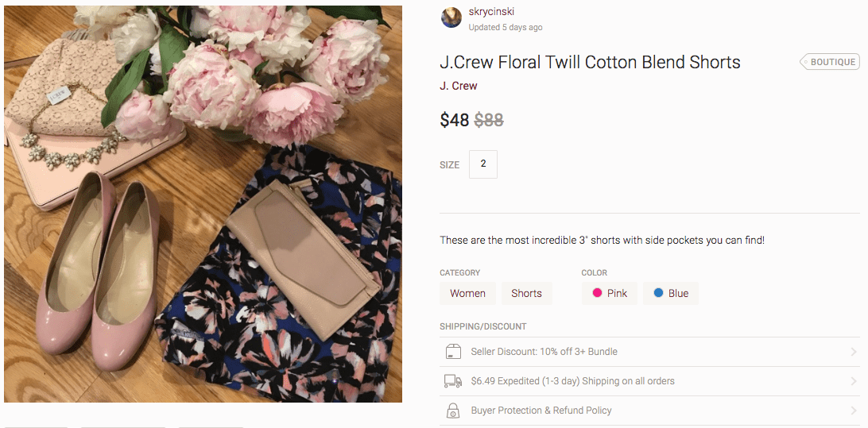Click the expedited shipping truck icon
This screenshot has width=868, height=428.
(x=453, y=381)
